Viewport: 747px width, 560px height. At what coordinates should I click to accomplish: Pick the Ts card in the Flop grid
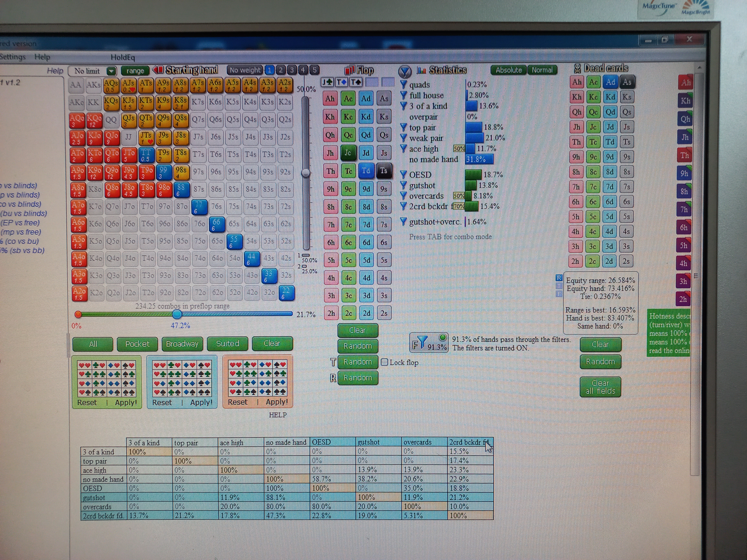coord(384,171)
